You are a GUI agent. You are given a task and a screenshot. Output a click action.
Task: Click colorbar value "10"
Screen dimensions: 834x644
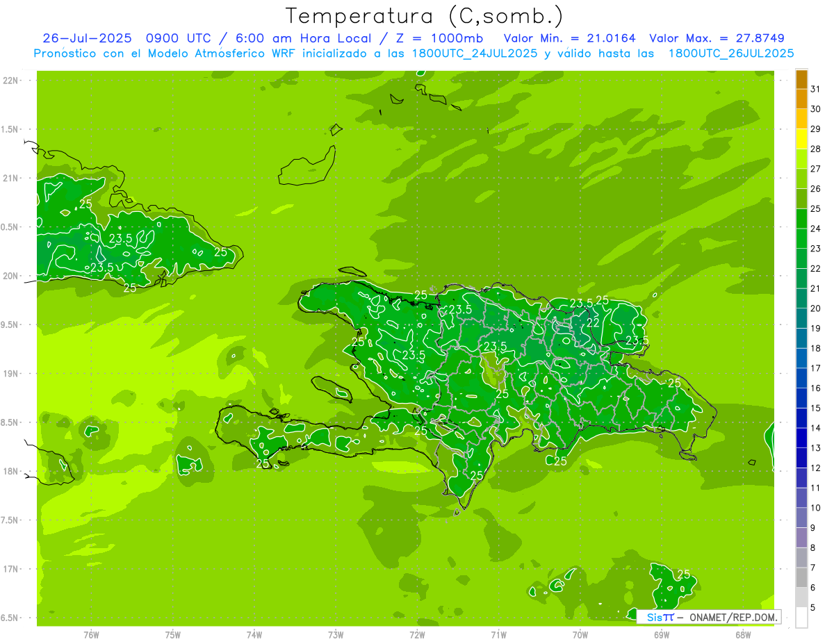pos(816,508)
